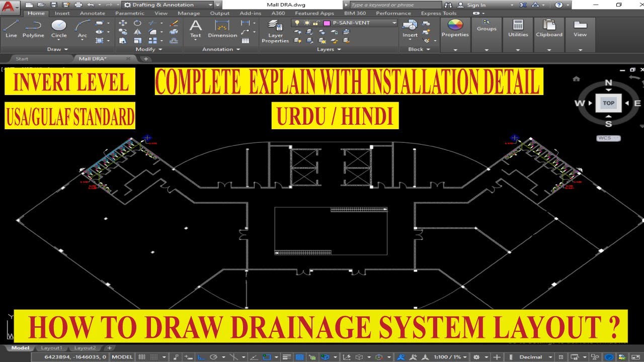This screenshot has height=362, width=644.
Task: Toggle layer freeze sun icon
Action: (x=306, y=23)
